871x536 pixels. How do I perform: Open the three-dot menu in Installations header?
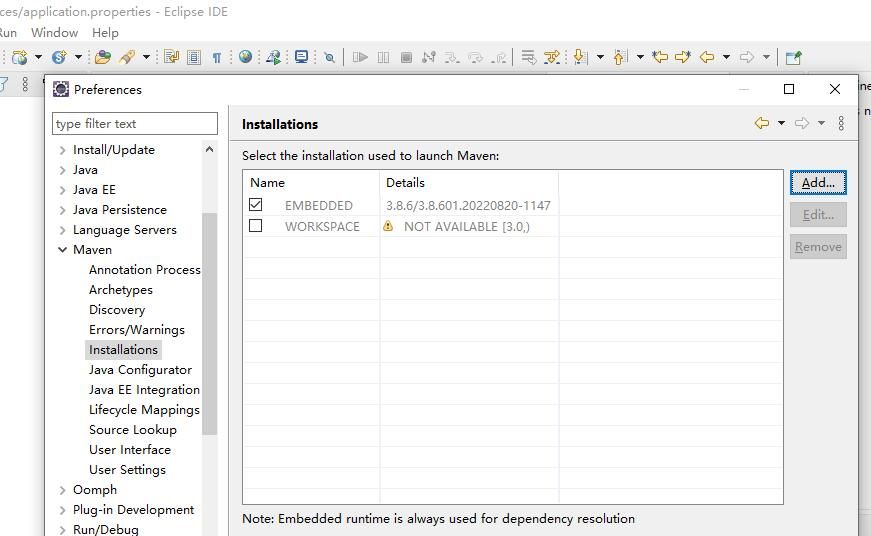point(841,123)
